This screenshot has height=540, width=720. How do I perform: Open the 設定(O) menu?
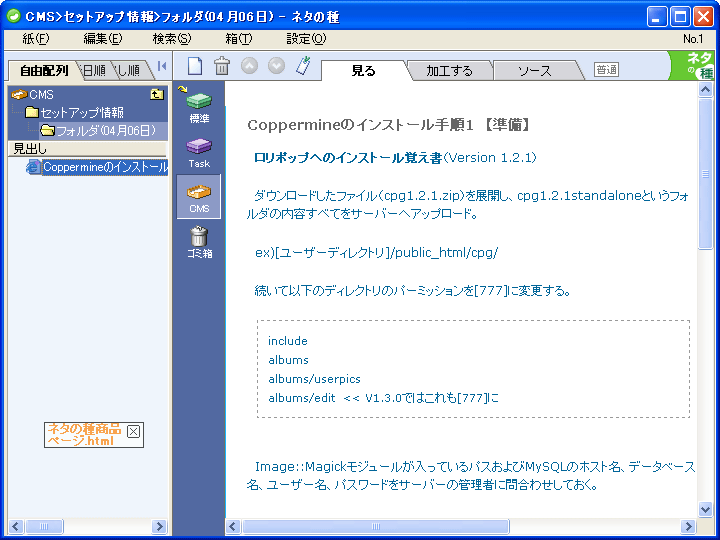[x=306, y=39]
